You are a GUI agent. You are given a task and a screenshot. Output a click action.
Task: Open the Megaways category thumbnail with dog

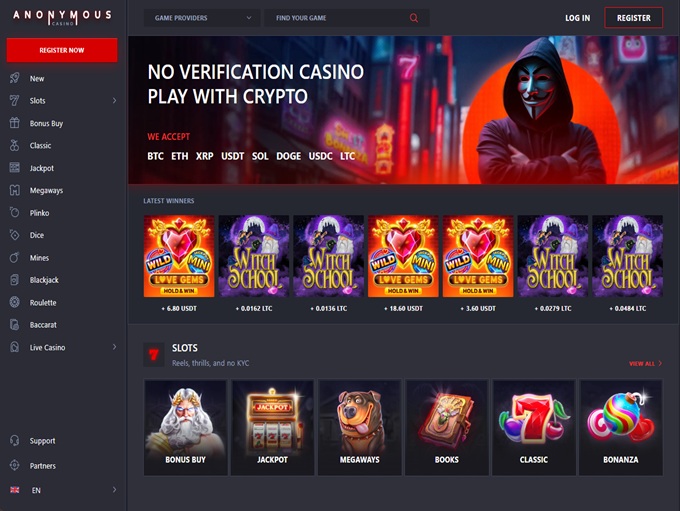(360, 427)
